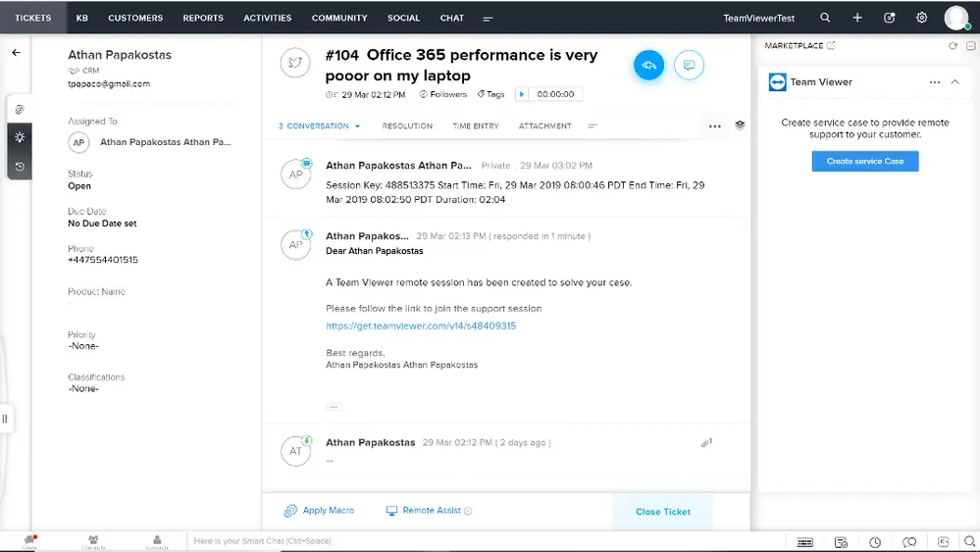Screen dimensions: 980x552
Task: Click the No Due Date set value
Action: [x=102, y=223]
